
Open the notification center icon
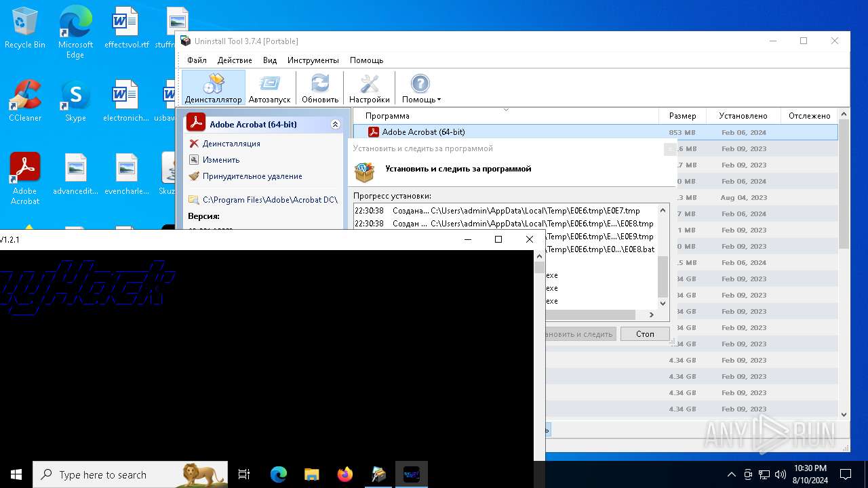tap(846, 474)
